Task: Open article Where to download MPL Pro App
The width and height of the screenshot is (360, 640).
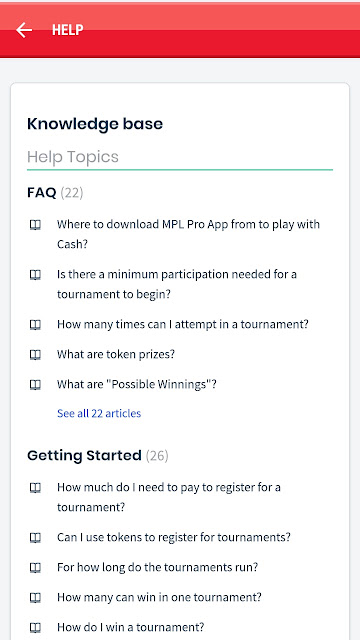Action: click(x=188, y=234)
